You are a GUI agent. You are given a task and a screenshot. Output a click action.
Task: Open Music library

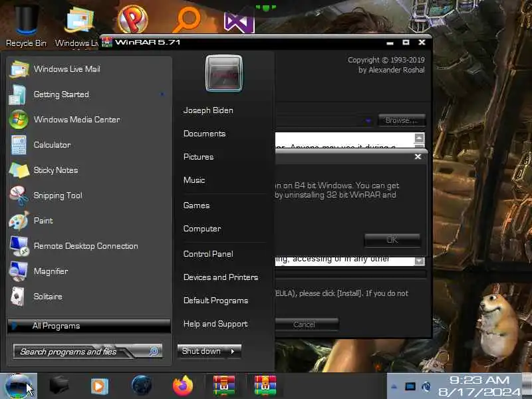coord(194,180)
